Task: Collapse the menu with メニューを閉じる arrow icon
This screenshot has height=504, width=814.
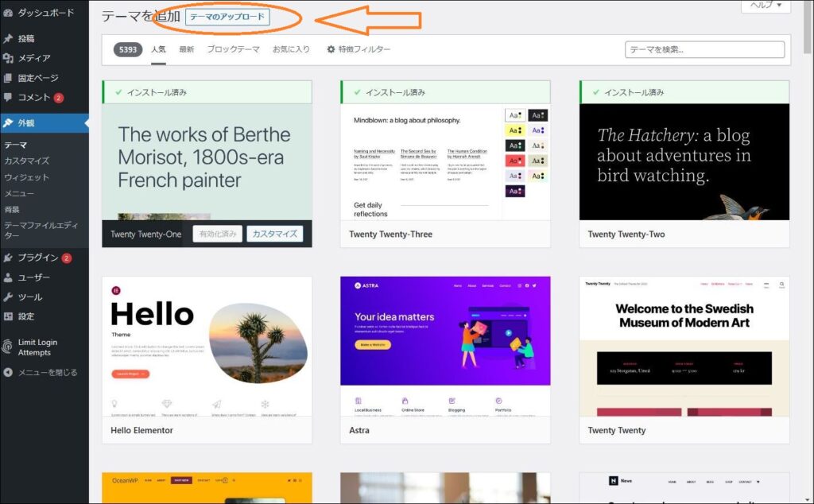Action: (8, 372)
